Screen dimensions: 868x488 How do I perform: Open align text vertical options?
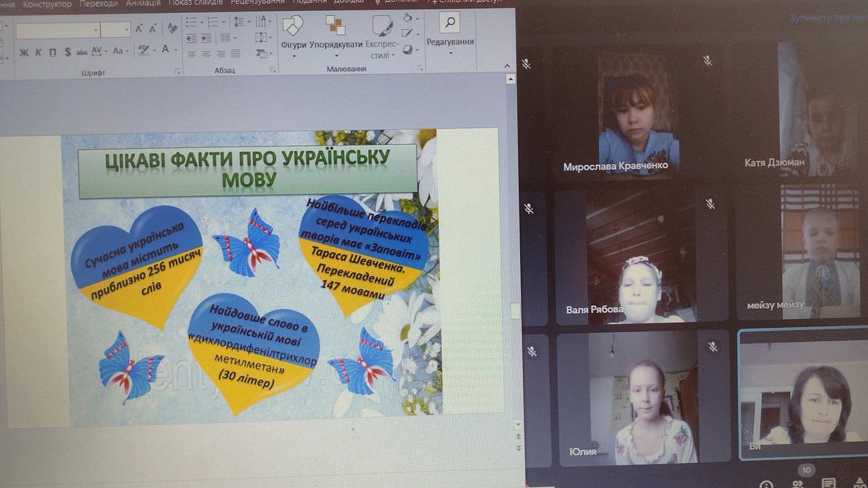click(264, 38)
